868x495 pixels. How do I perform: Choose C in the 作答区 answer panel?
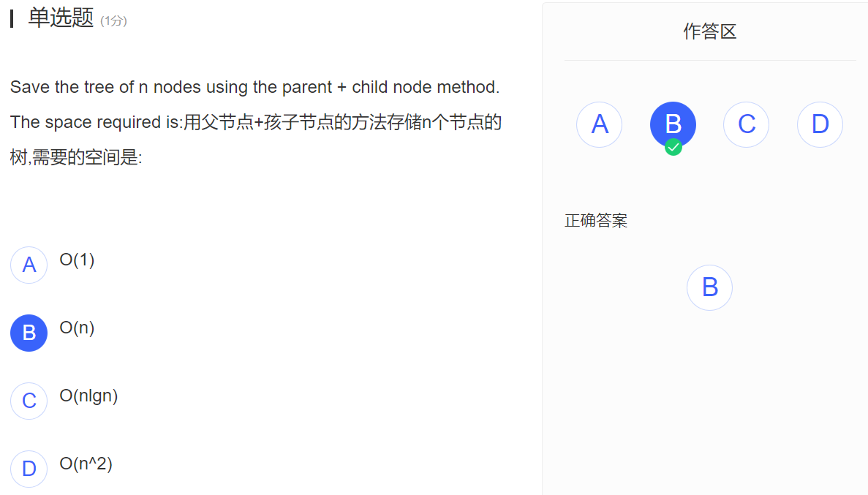(x=746, y=124)
